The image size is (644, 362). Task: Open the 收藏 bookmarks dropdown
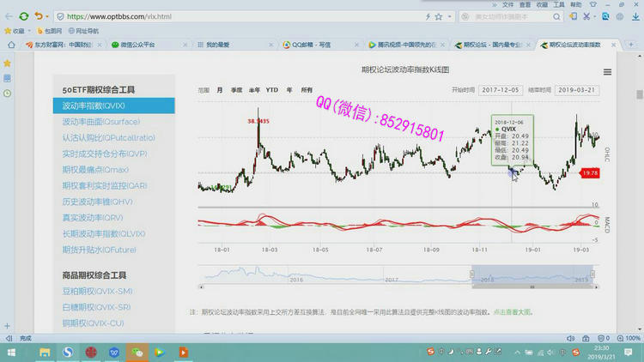click(x=20, y=31)
